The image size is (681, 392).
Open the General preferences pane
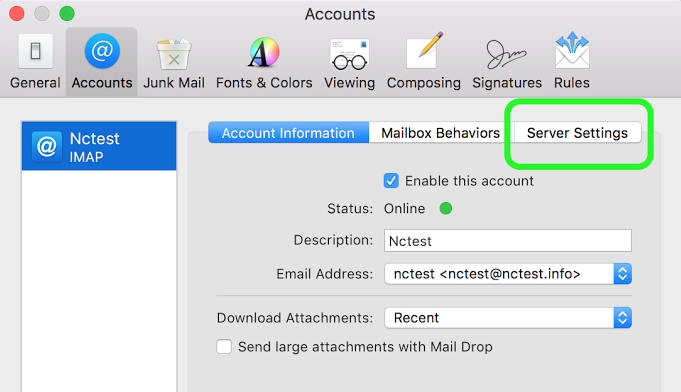pyautogui.click(x=35, y=62)
